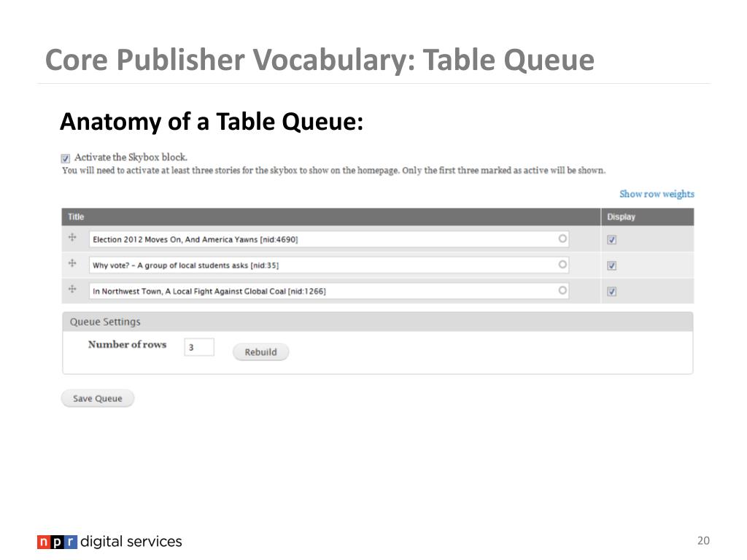The image size is (747, 560).
Task: Click drag handle for Why vote row
Action: pyautogui.click(x=72, y=262)
